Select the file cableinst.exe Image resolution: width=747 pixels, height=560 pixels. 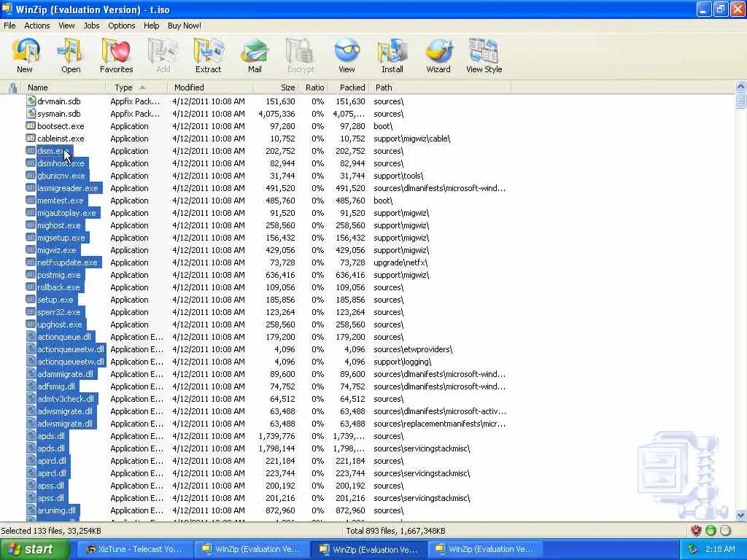pyautogui.click(x=61, y=139)
